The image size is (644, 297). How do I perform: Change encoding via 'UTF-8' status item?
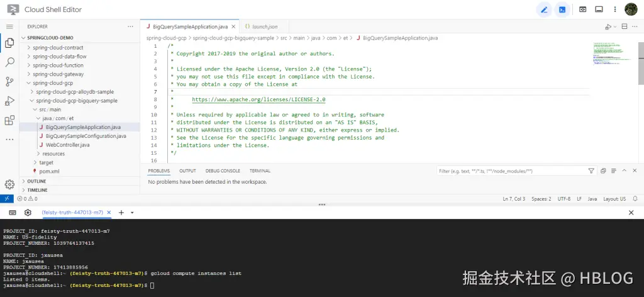(564, 199)
